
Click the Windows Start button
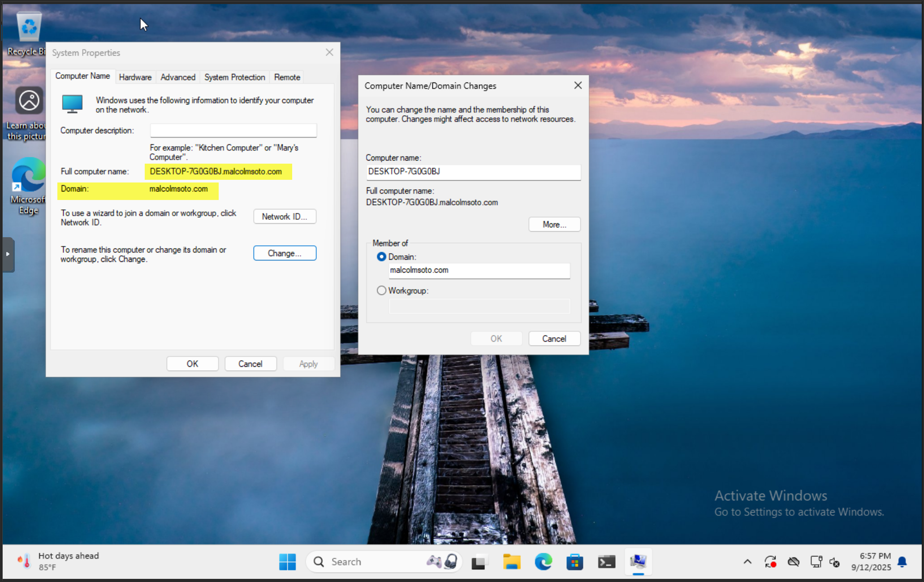287,561
